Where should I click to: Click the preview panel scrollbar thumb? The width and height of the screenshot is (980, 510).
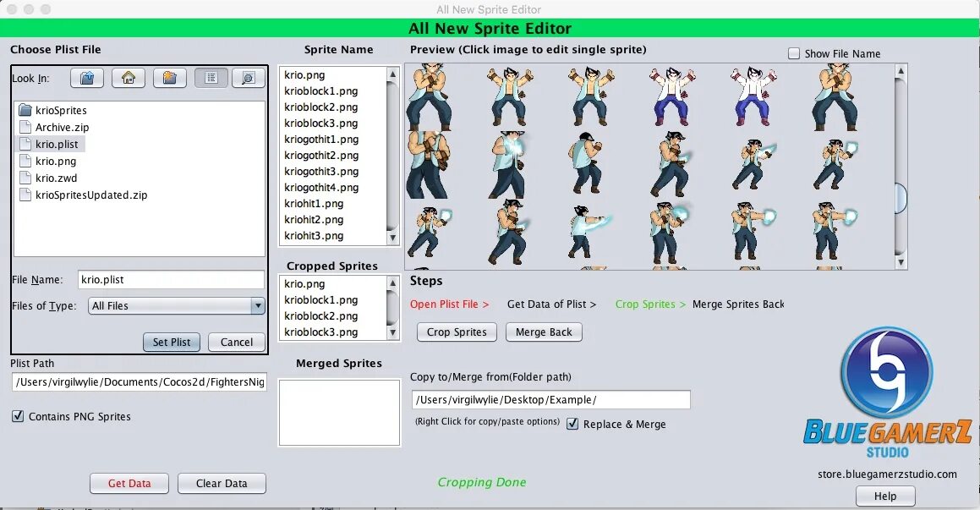[x=901, y=198]
